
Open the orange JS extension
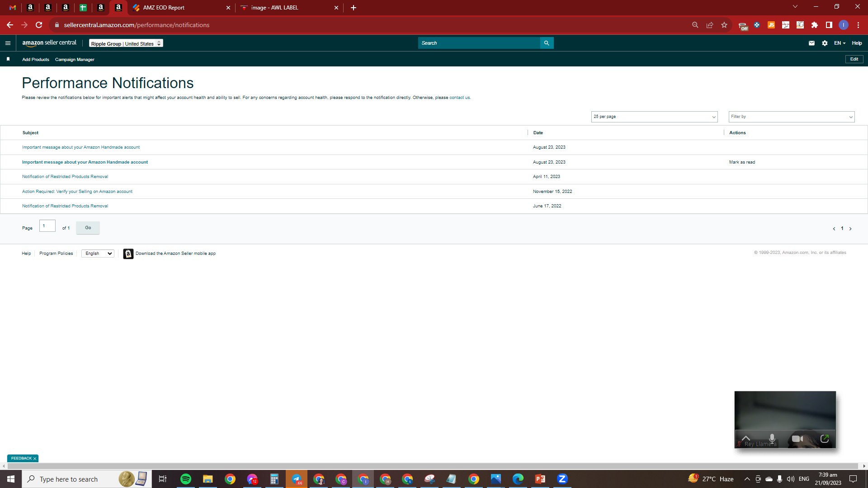click(x=771, y=25)
